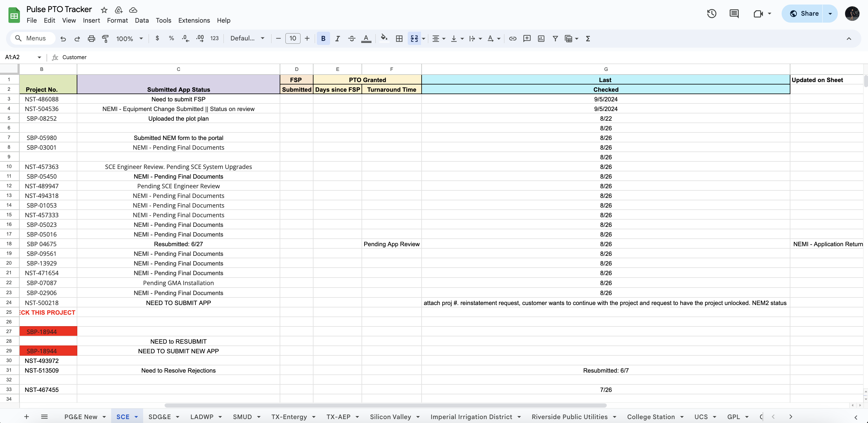Insert a comment from toolbar

pyautogui.click(x=527, y=39)
